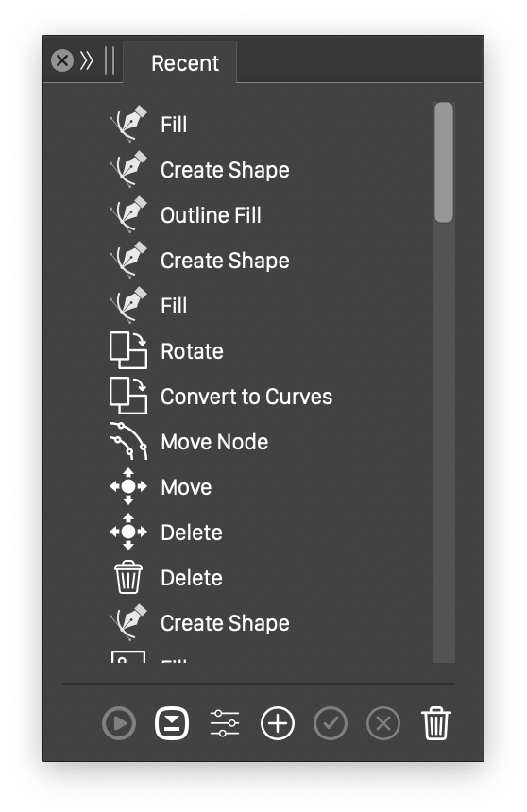This screenshot has height=812, width=527.
Task: Click the vertical scrollbar thumb
Action: 444,162
